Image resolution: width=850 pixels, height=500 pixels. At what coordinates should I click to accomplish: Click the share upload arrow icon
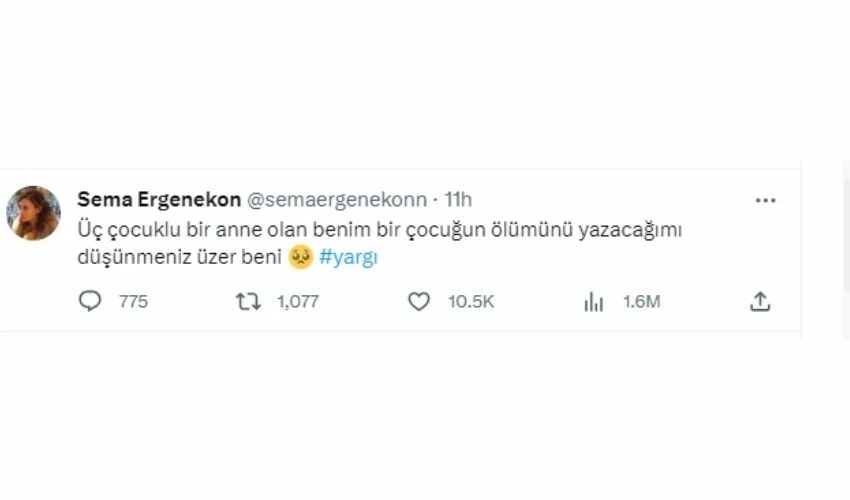click(760, 302)
